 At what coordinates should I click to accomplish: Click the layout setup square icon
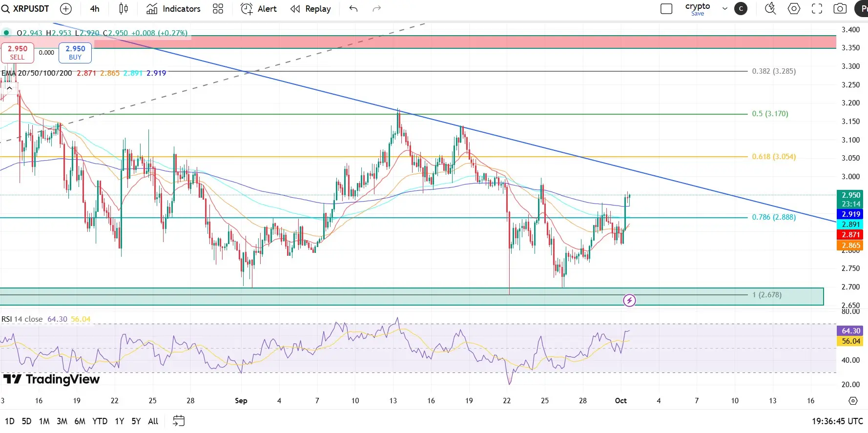coord(666,9)
